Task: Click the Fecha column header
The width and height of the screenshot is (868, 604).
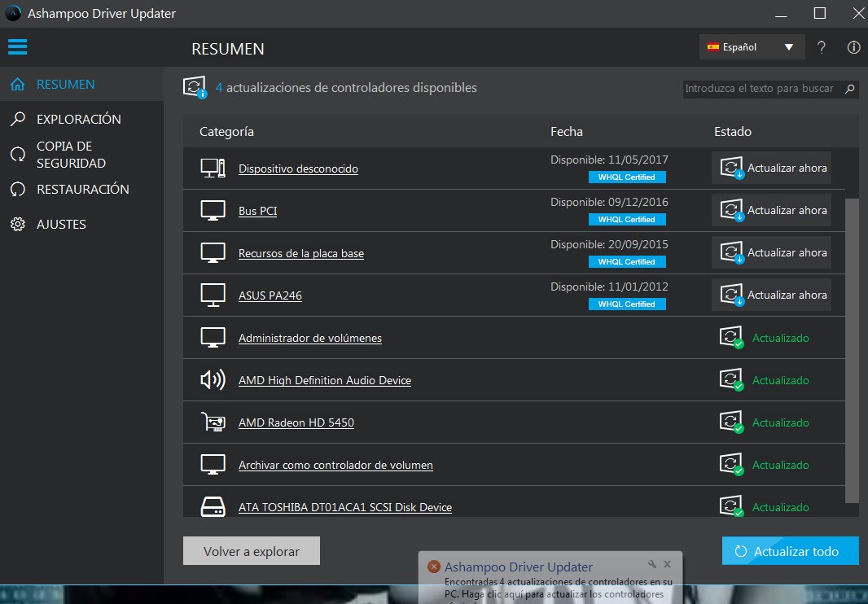Action: coord(566,132)
